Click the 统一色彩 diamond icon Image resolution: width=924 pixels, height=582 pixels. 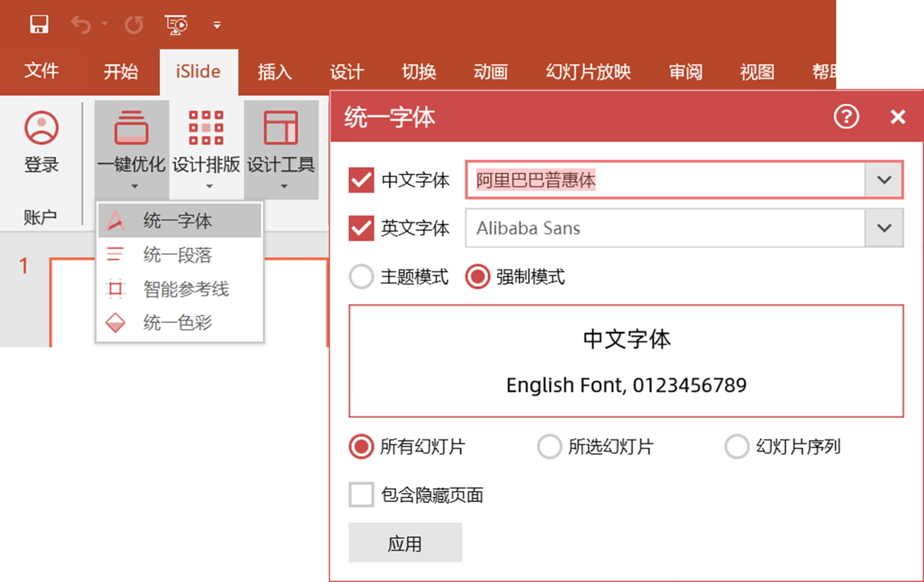click(x=115, y=322)
